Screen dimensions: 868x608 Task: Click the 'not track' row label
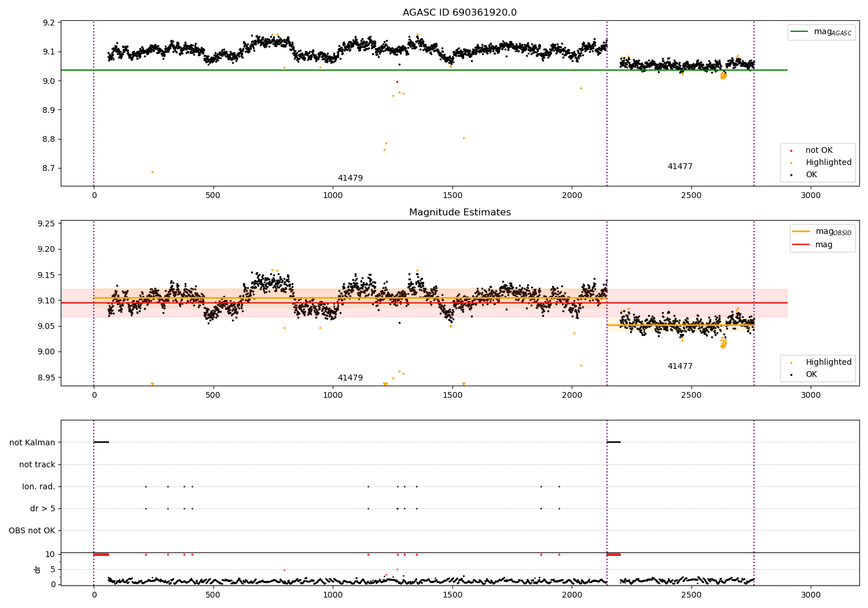pos(37,465)
